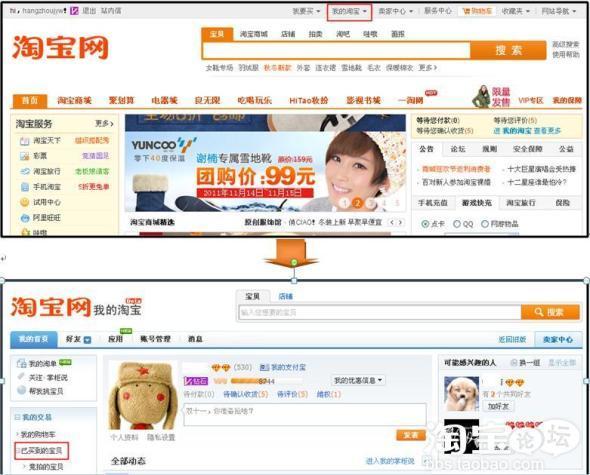Open the 竞拍的宝贝 sidebar link
The height and width of the screenshot is (475, 590).
46,467
